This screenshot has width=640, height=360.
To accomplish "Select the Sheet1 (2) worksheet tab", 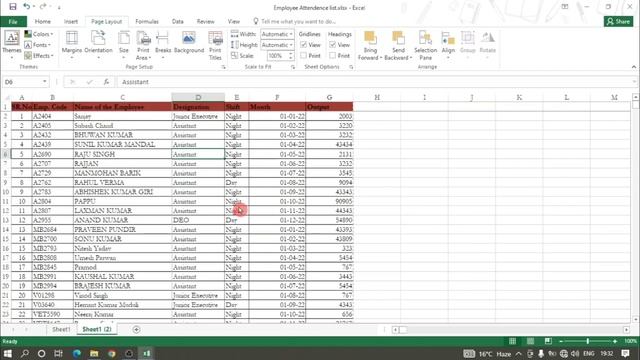I will tap(97, 329).
